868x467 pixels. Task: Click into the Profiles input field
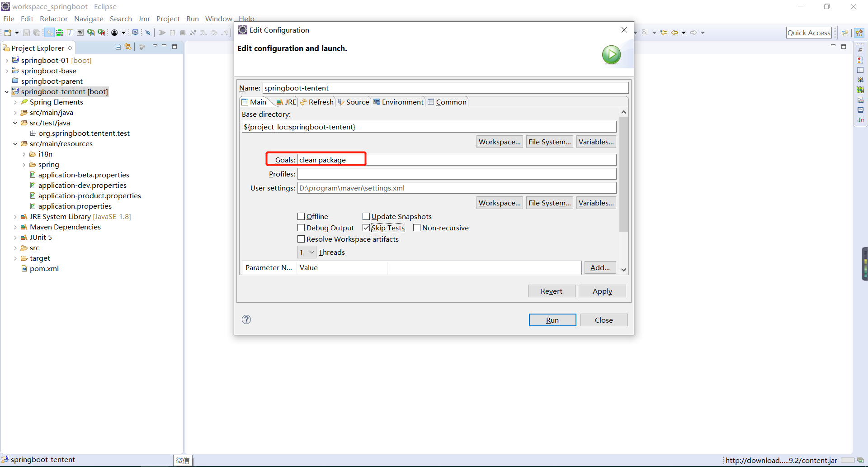pos(457,174)
